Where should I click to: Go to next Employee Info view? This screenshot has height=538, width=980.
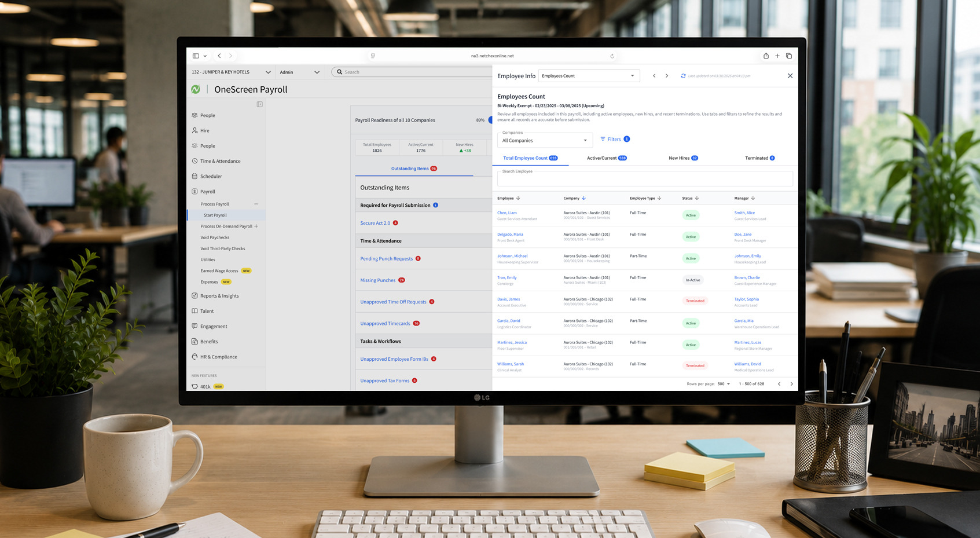click(667, 76)
